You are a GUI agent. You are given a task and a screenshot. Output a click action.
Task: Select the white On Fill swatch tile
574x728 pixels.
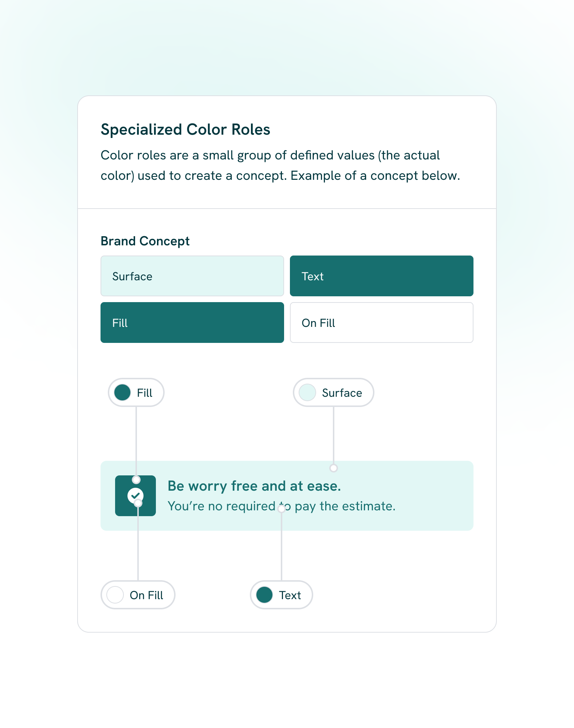[381, 323]
